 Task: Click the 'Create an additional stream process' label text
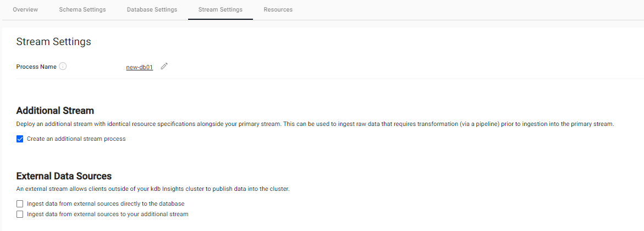pyautogui.click(x=76, y=139)
